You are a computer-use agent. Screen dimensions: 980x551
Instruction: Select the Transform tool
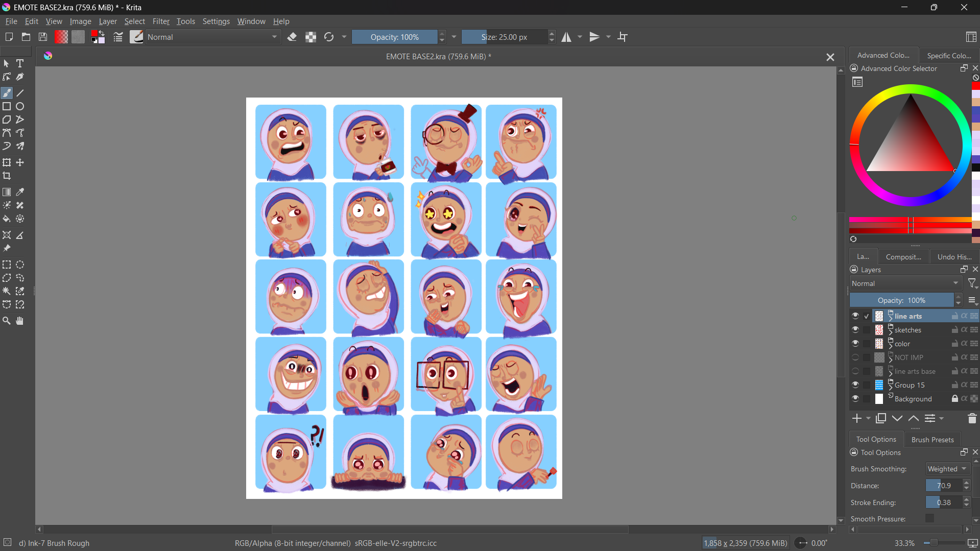7,163
